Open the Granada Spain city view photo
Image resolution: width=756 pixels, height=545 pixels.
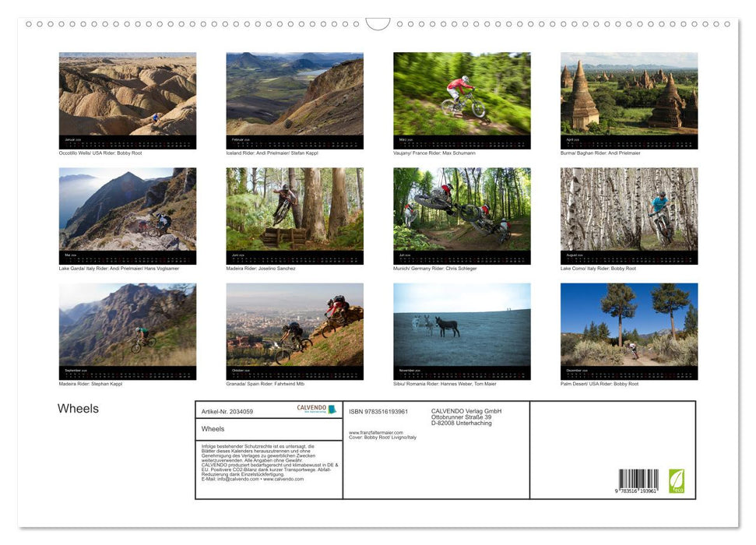coord(294,325)
